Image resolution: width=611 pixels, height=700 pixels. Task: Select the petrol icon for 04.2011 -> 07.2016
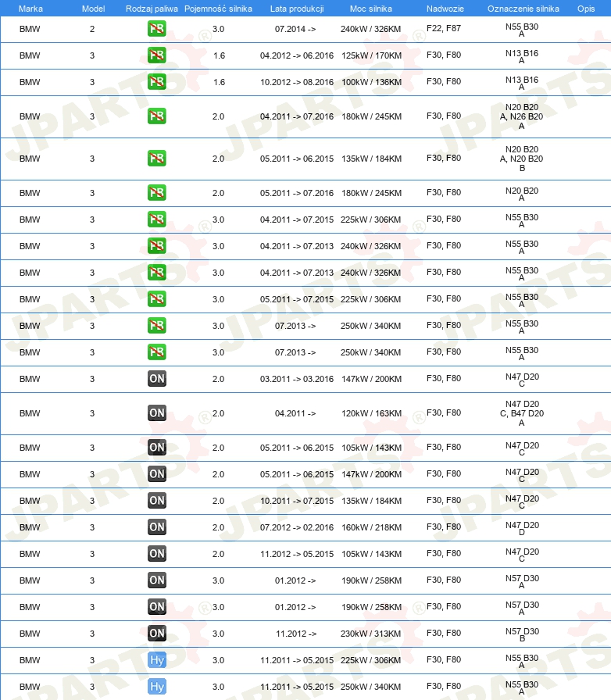157,116
